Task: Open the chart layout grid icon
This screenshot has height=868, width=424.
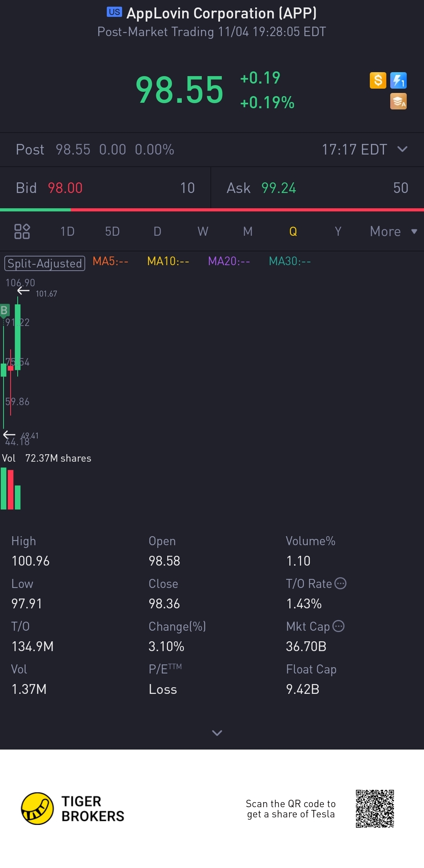Action: tap(22, 231)
